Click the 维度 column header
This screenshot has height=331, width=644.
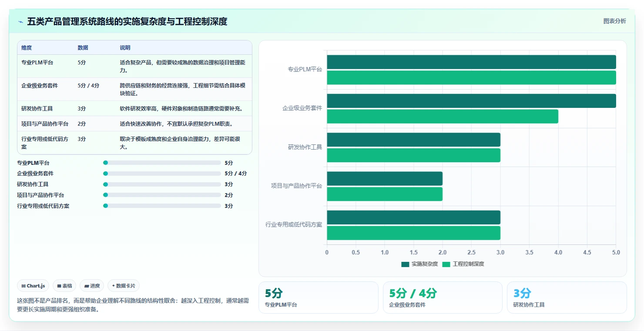coord(27,48)
